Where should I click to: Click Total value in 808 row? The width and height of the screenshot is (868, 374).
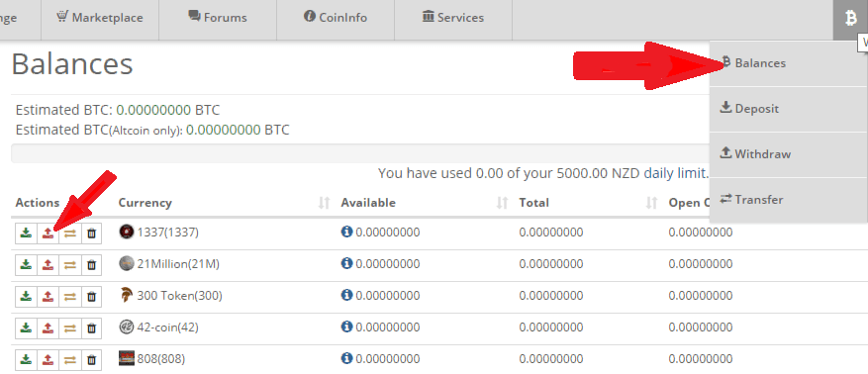(551, 359)
